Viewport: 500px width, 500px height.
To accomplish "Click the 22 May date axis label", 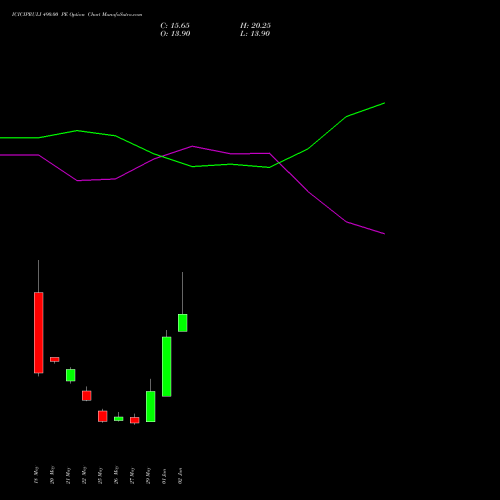I will [84, 475].
